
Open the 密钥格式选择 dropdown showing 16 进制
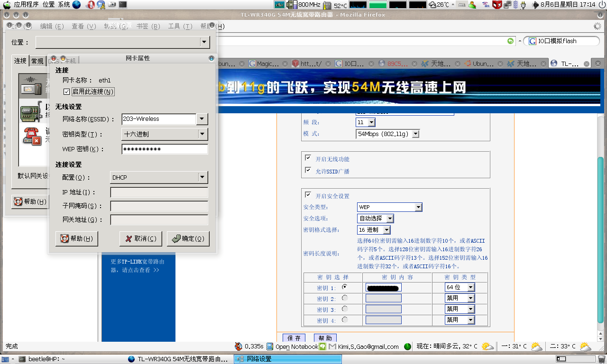[x=374, y=230]
